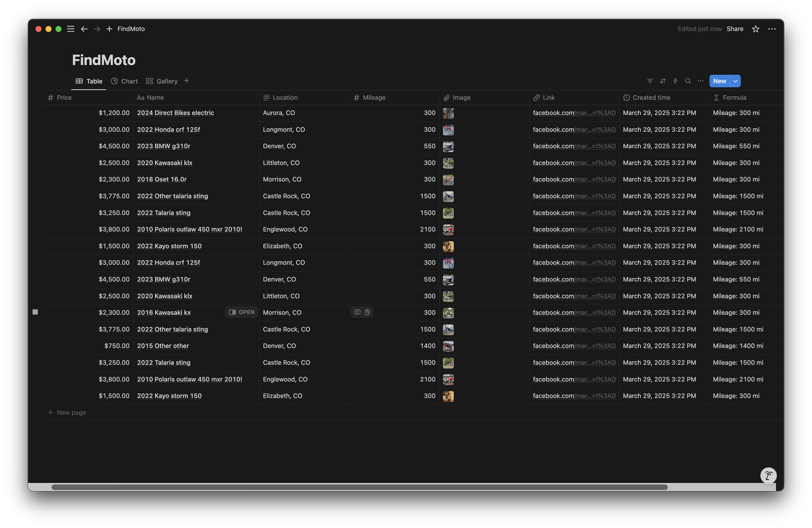Click the back navigation arrow
Viewport: 812px width, 528px height.
tap(84, 29)
